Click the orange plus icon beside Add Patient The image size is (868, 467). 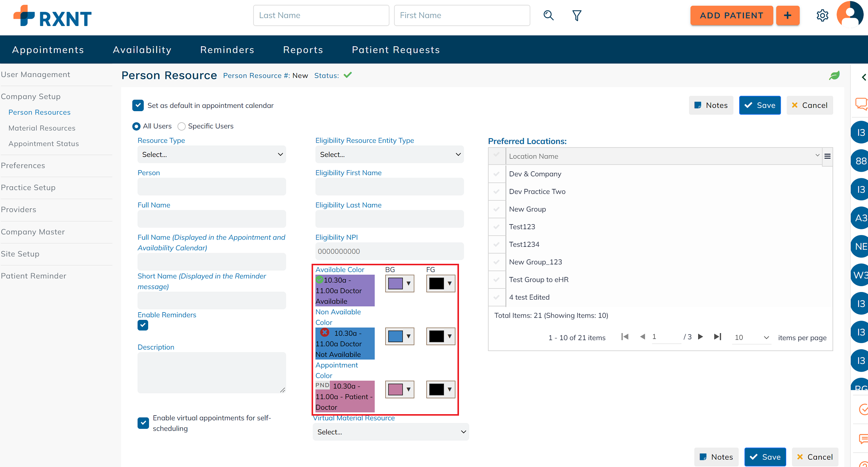point(788,15)
